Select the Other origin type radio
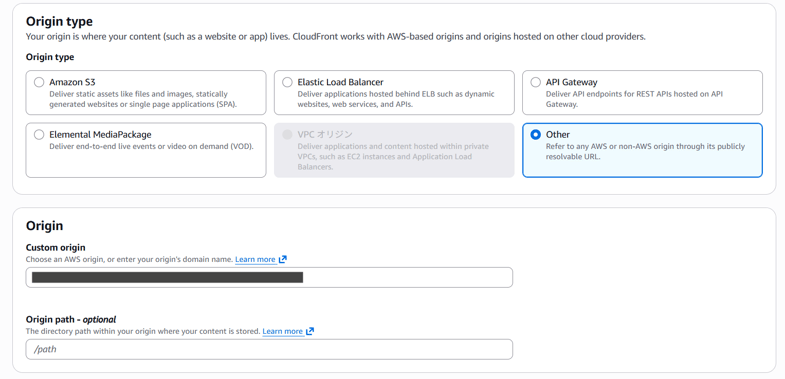Viewport: 785px width, 379px height. [x=536, y=135]
